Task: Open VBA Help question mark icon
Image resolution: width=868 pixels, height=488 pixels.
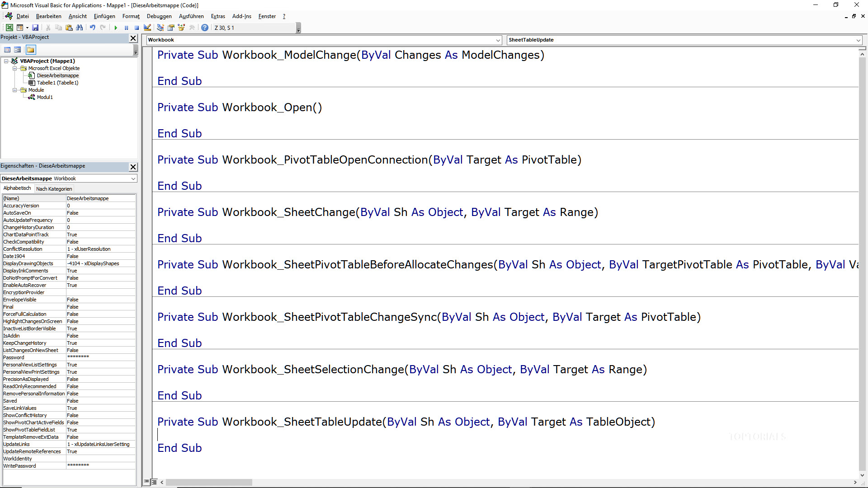Action: tap(205, 28)
